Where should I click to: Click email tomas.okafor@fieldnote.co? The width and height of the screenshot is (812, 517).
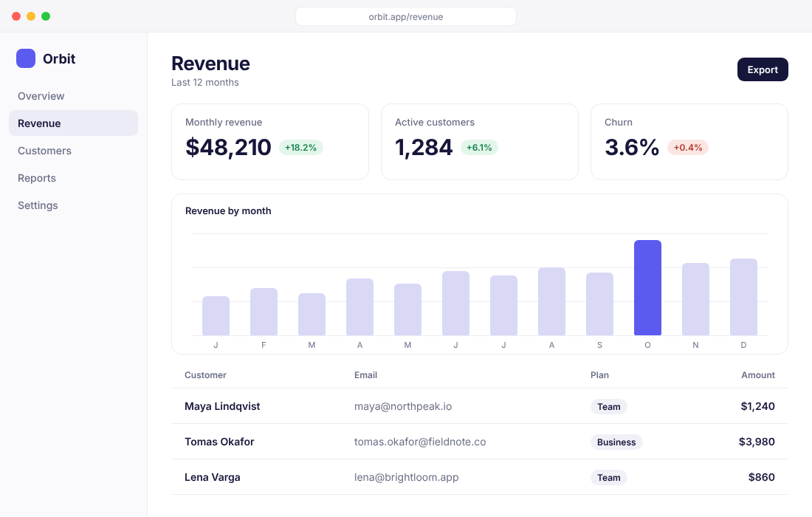coord(420,442)
